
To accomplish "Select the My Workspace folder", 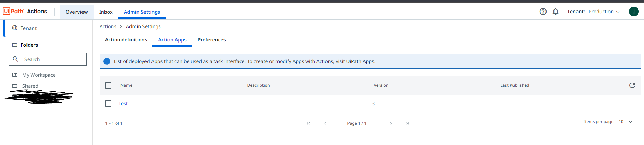I will click(39, 75).
